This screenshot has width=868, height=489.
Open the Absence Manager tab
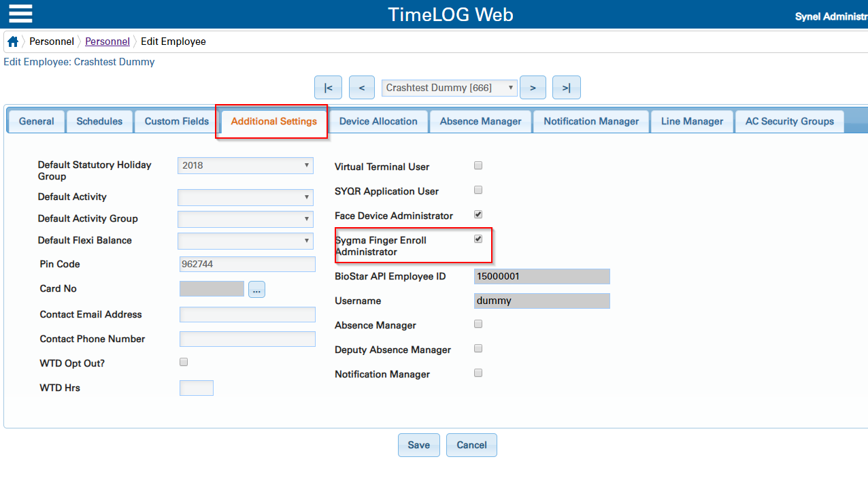tap(481, 121)
